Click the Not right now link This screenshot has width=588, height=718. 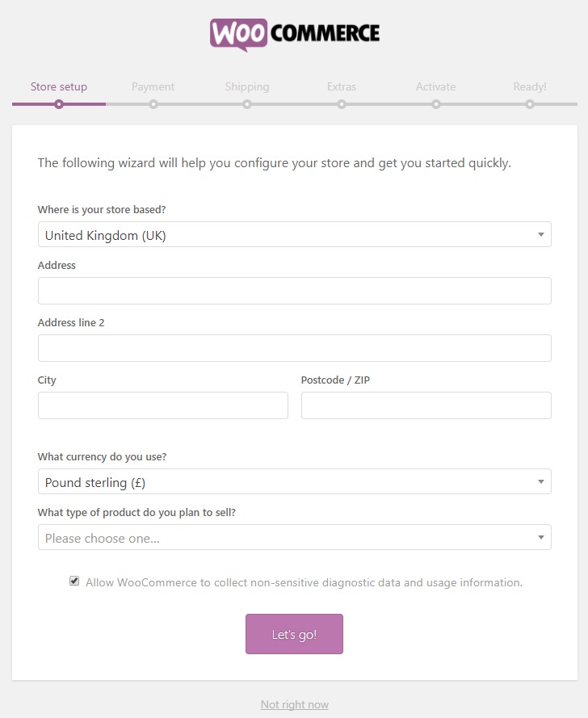295,704
